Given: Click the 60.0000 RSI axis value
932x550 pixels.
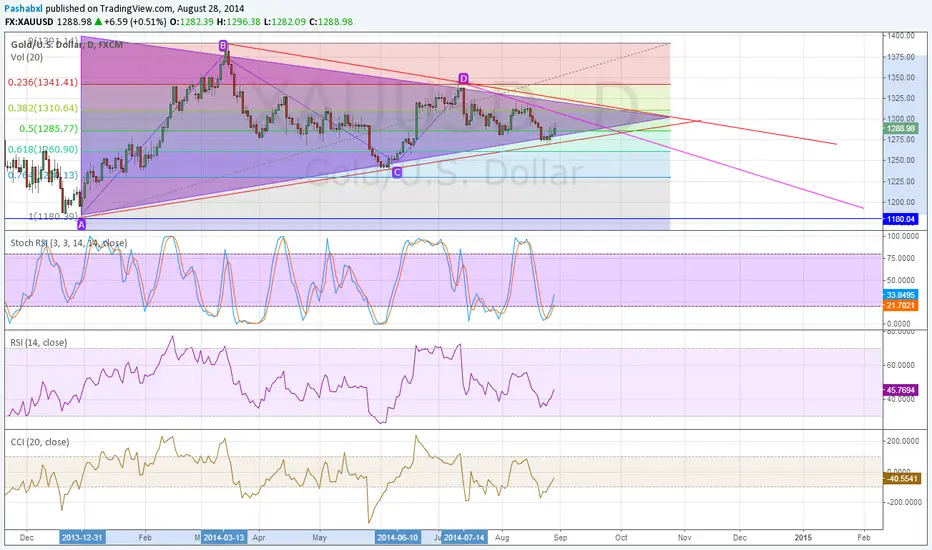Looking at the screenshot, I should click(x=902, y=365).
